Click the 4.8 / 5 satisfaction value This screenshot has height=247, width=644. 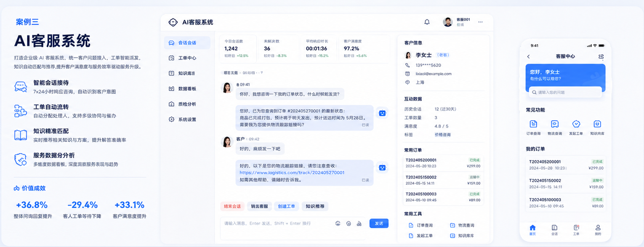[x=442, y=126]
